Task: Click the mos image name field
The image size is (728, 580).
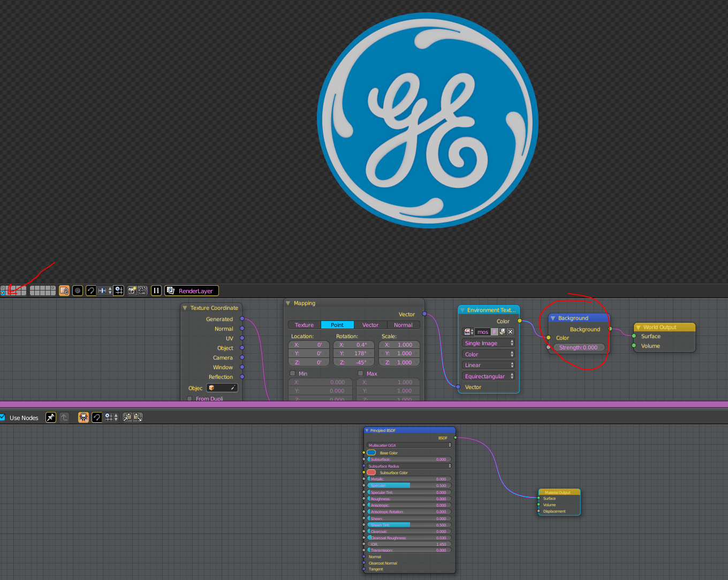Action: (482, 332)
